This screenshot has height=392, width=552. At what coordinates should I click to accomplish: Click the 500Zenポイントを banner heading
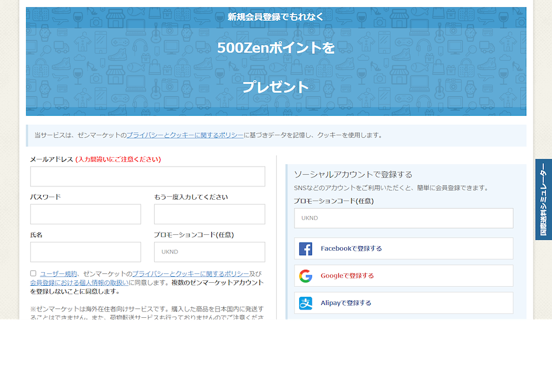[276, 47]
